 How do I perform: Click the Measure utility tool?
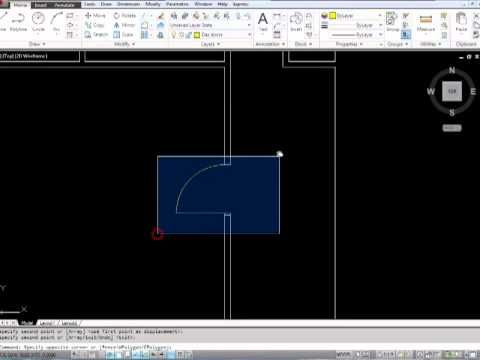pos(426,23)
